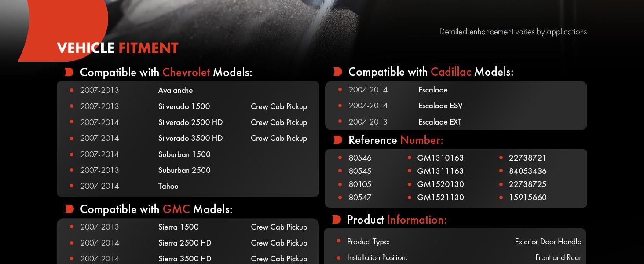Click the red marker beside Chevrolet Models heading

tap(69, 72)
